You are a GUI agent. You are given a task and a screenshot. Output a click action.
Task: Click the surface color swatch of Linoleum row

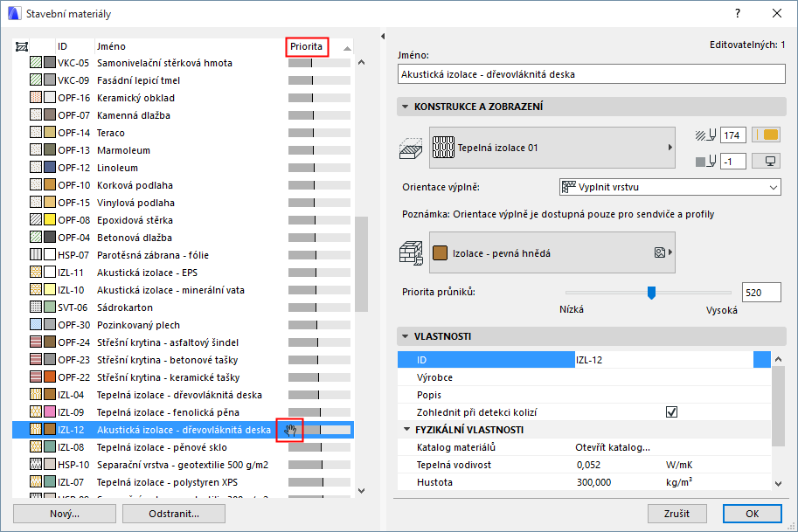click(x=49, y=168)
